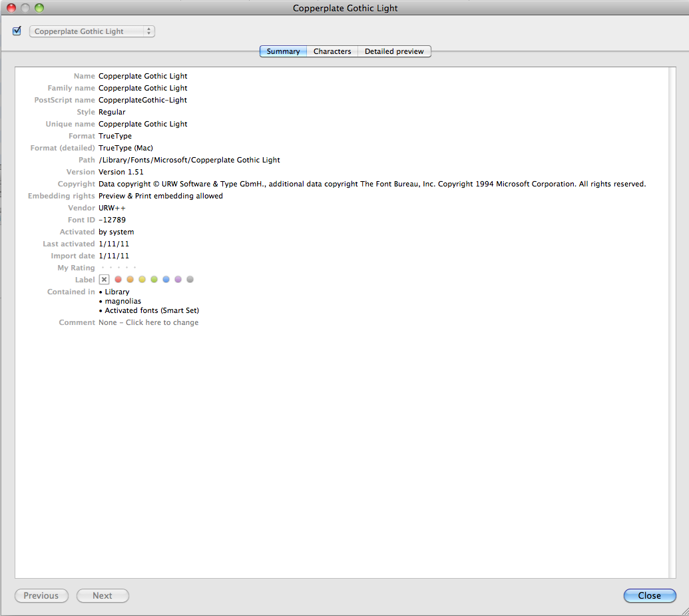The image size is (689, 616).
Task: Open the Copperplate Gothic Light font dropdown
Action: coord(92,31)
